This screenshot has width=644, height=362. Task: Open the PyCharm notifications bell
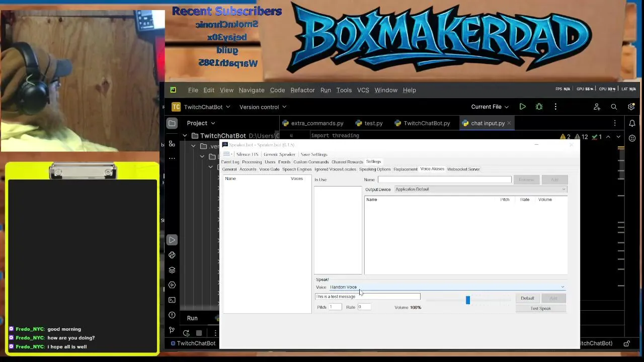click(632, 123)
